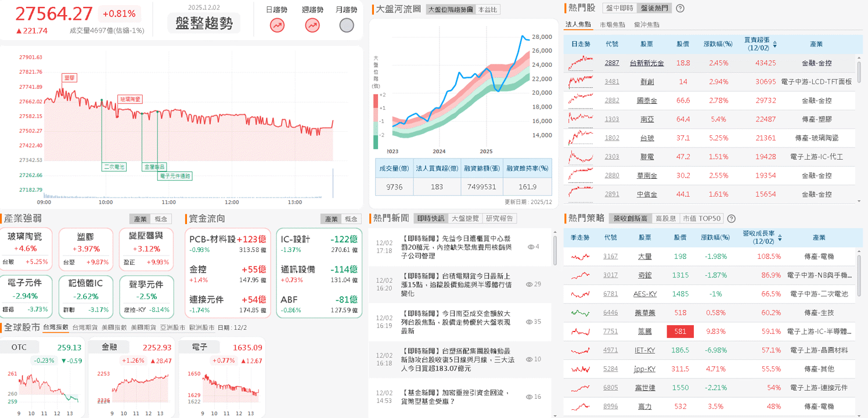868x418 pixels.
Task: Open stock link 國泰金
Action: pos(647,100)
